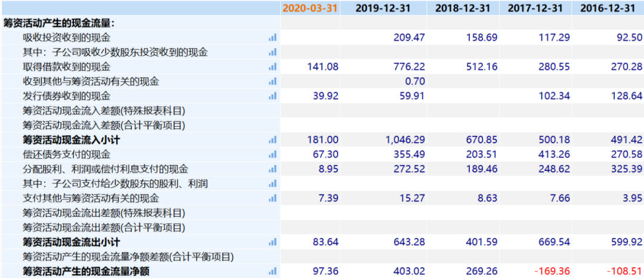The height and width of the screenshot is (278, 644).
Task: Click chart icon for 分配股利、利润或偿付利息支付的现金 row
Action: 273,169
